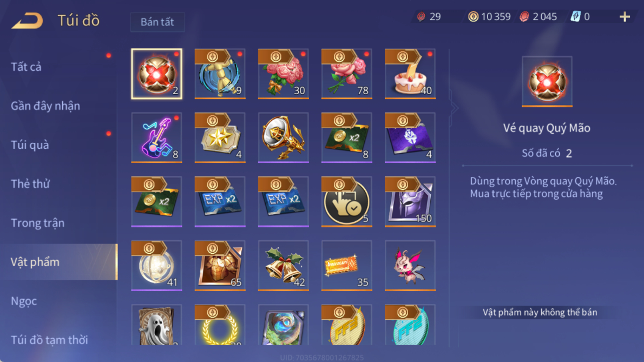The height and width of the screenshot is (362, 644).
Task: Select the purple knight helmet item
Action: pos(410,201)
